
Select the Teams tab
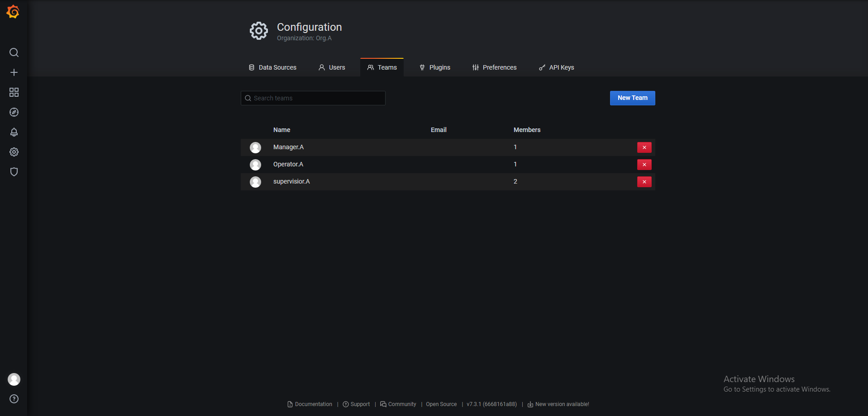382,67
